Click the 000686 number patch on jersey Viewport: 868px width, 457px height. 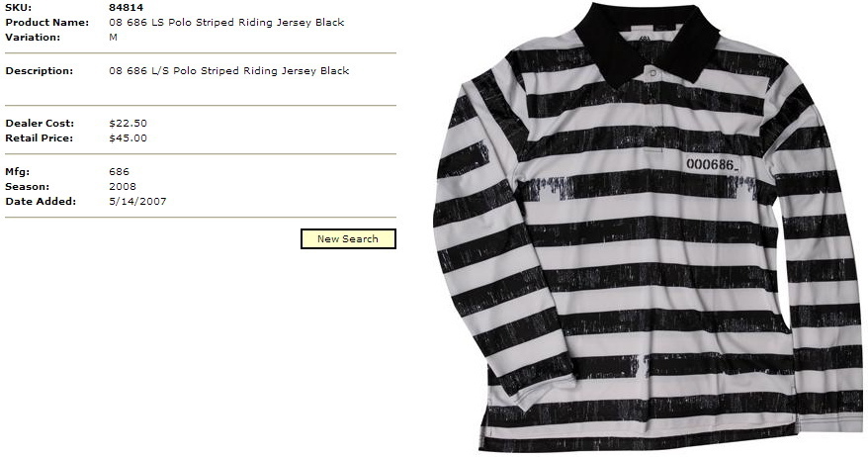point(712,164)
